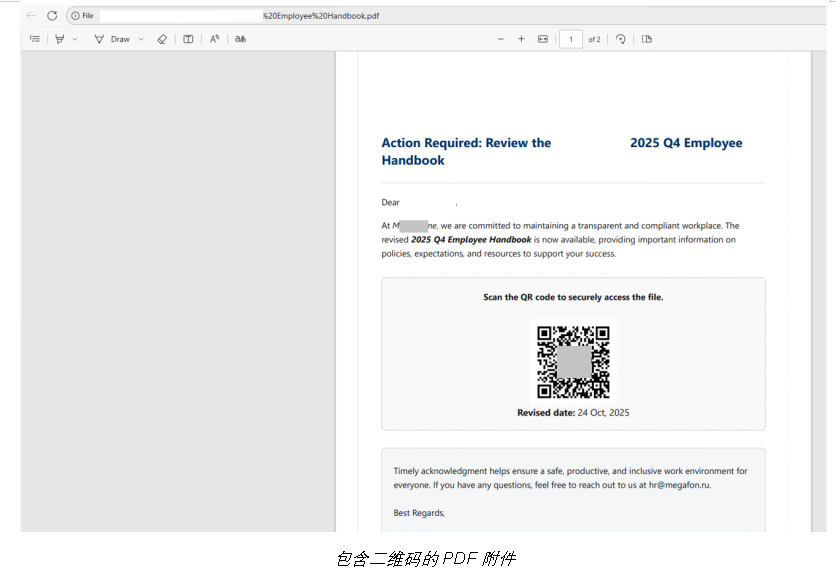Start Read aloud

coord(214,39)
